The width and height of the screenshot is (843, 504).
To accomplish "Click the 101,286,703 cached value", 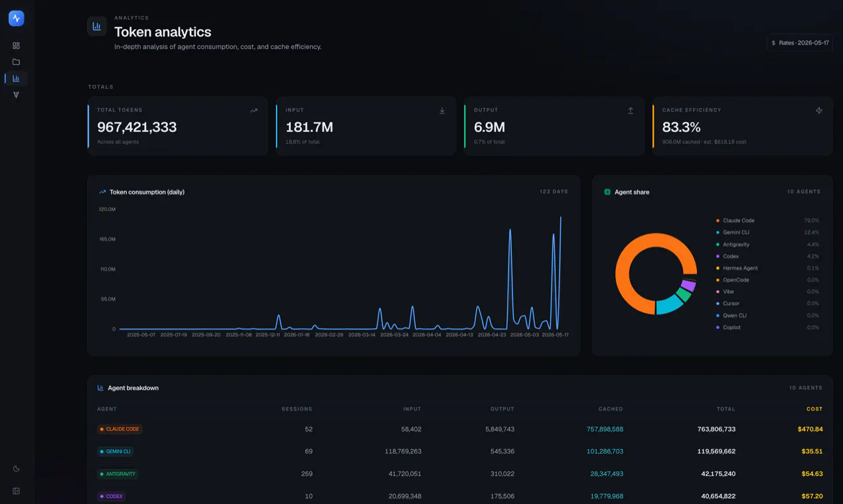I will click(x=605, y=452).
